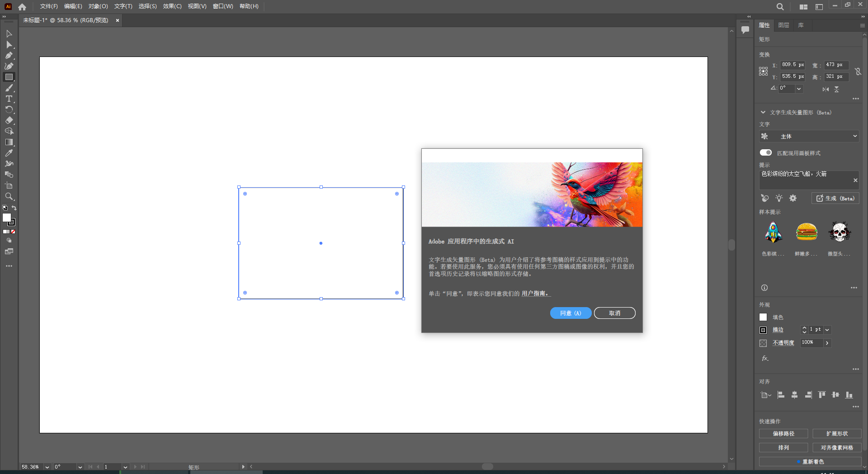The width and height of the screenshot is (868, 474).
Task: Toggle constrain width and height proportions
Action: tap(858, 71)
